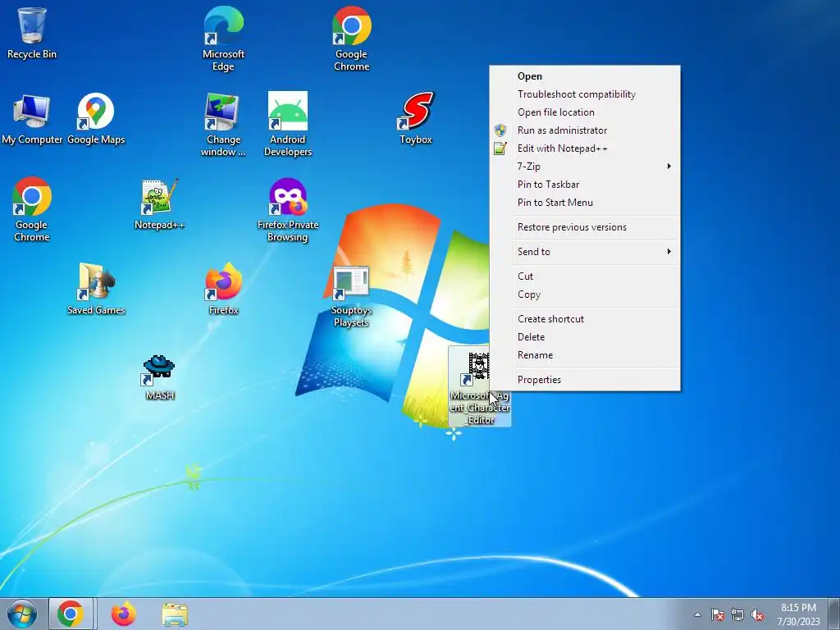Select the Souptoys Playsets shortcut
Image resolution: width=840 pixels, height=630 pixels.
click(351, 295)
